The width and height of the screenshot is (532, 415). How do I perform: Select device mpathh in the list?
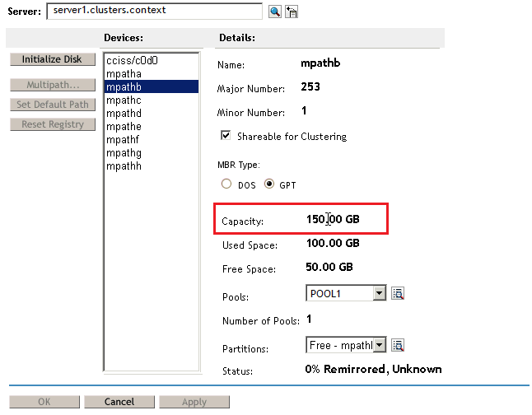[152, 166]
